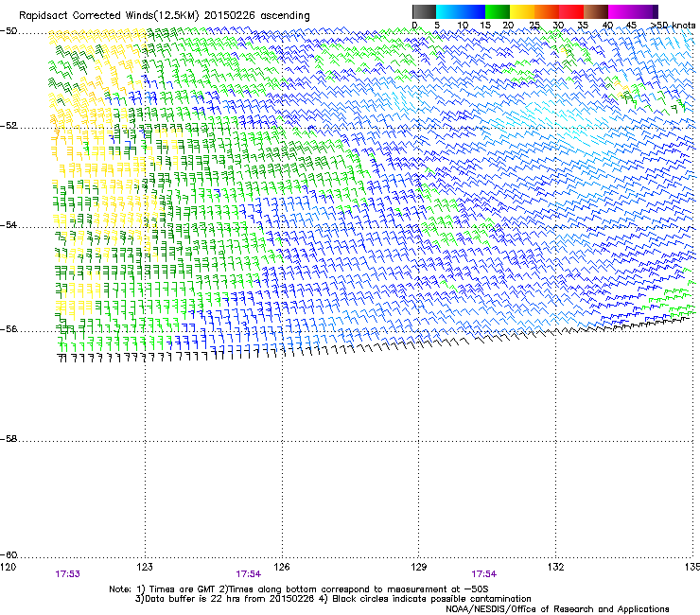This screenshot has height=615, width=700.
Task: Click the 129 longitude axis label
Action: point(419,567)
